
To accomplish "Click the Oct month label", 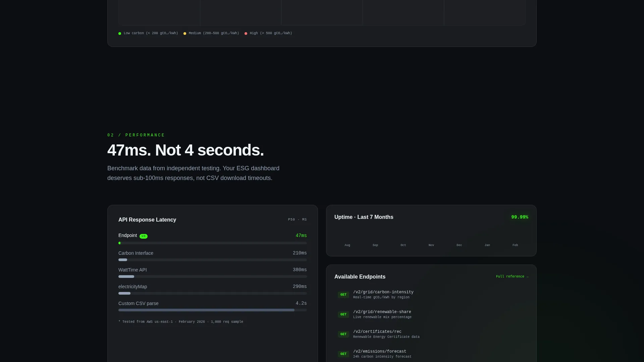I will [403, 245].
